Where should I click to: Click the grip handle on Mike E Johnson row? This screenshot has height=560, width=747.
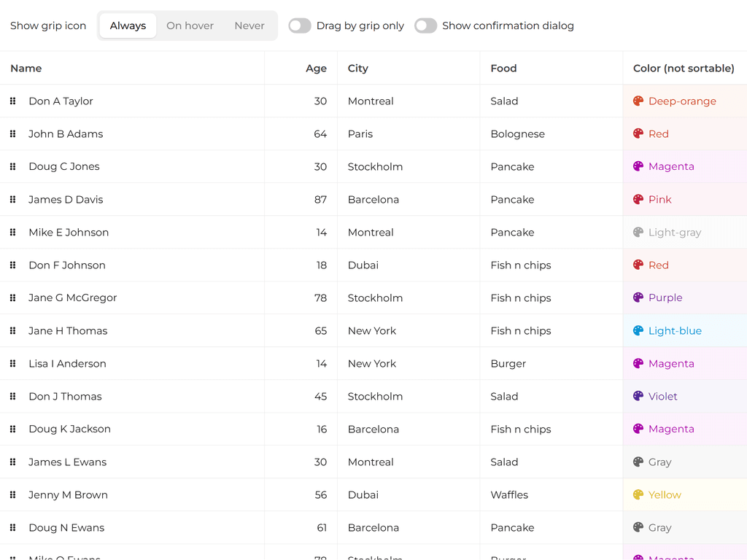click(x=12, y=233)
